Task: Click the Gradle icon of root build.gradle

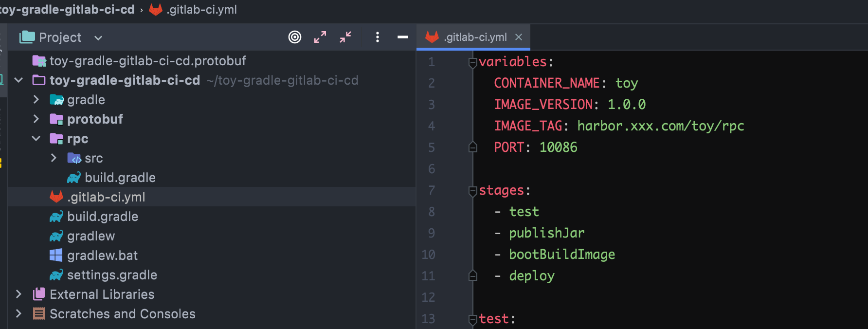Action: click(x=56, y=217)
